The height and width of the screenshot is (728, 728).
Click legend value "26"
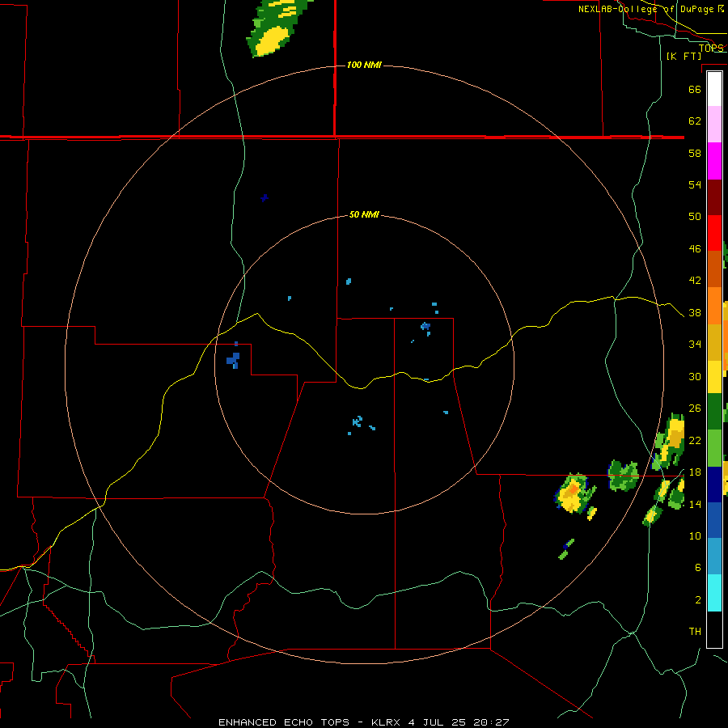pyautogui.click(x=695, y=408)
